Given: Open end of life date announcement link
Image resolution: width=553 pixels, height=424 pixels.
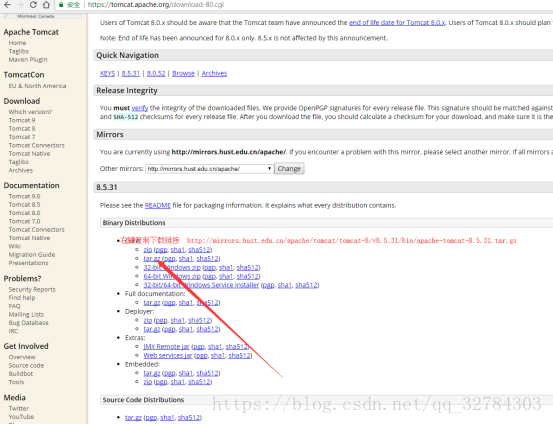Looking at the screenshot, I should pyautogui.click(x=397, y=23).
